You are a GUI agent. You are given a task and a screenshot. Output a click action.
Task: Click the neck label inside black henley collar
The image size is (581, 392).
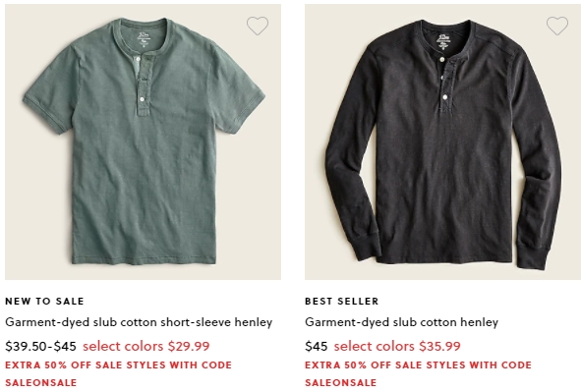pyautogui.click(x=443, y=41)
